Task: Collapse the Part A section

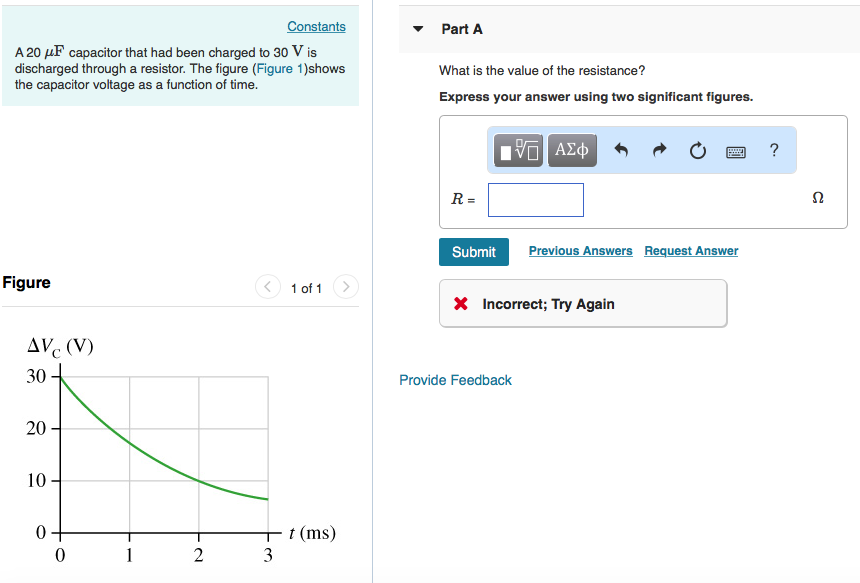Action: click(418, 29)
